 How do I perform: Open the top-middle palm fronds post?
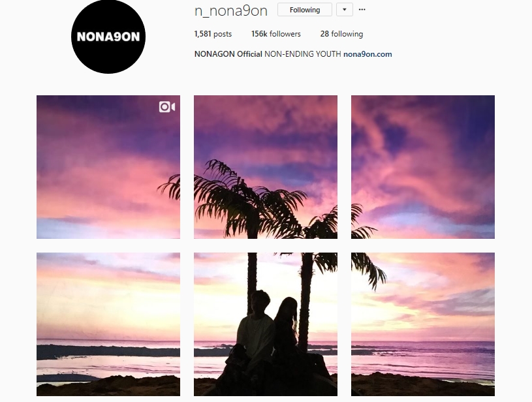pyautogui.click(x=266, y=167)
